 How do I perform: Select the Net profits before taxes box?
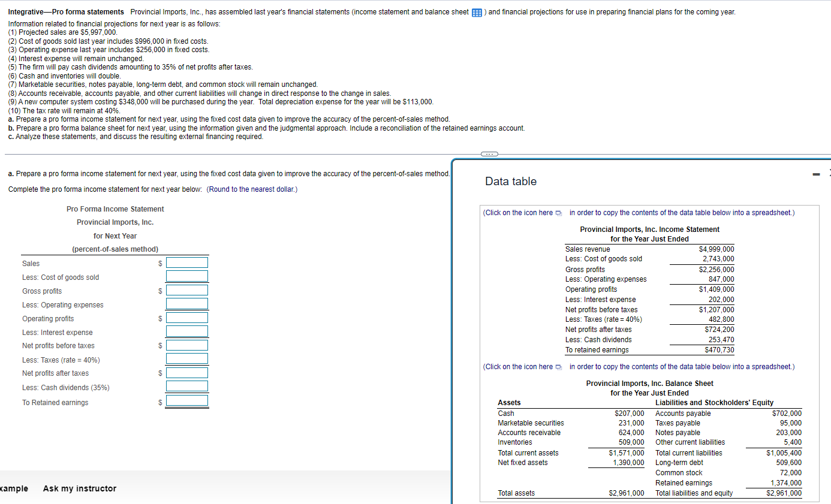point(187,345)
